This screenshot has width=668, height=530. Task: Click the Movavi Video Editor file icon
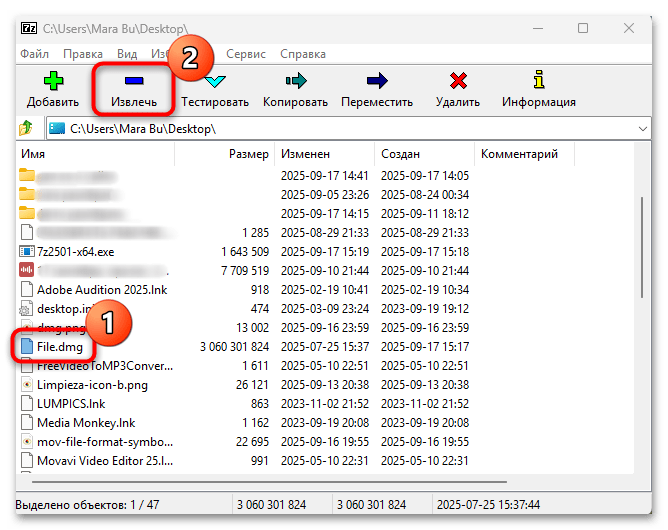(27, 461)
